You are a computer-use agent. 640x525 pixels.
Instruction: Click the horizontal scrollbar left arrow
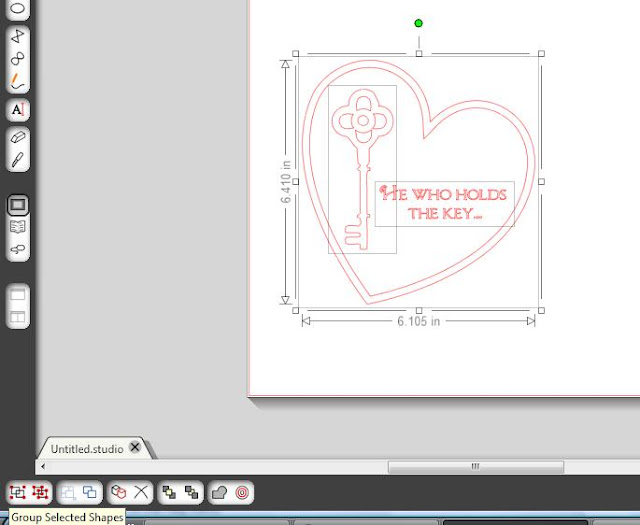coord(43,466)
